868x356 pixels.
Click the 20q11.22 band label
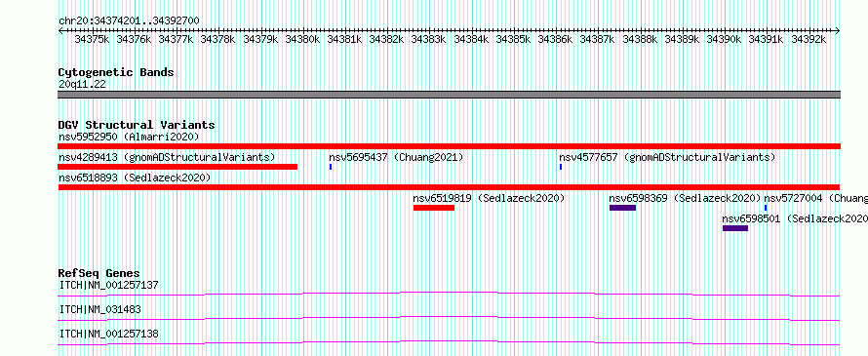82,85
